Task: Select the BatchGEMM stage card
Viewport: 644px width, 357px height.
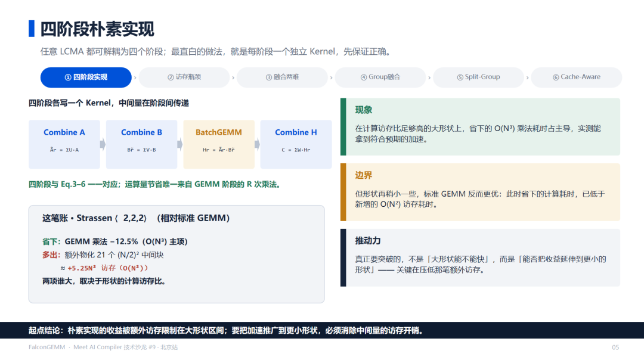Action: [x=219, y=144]
